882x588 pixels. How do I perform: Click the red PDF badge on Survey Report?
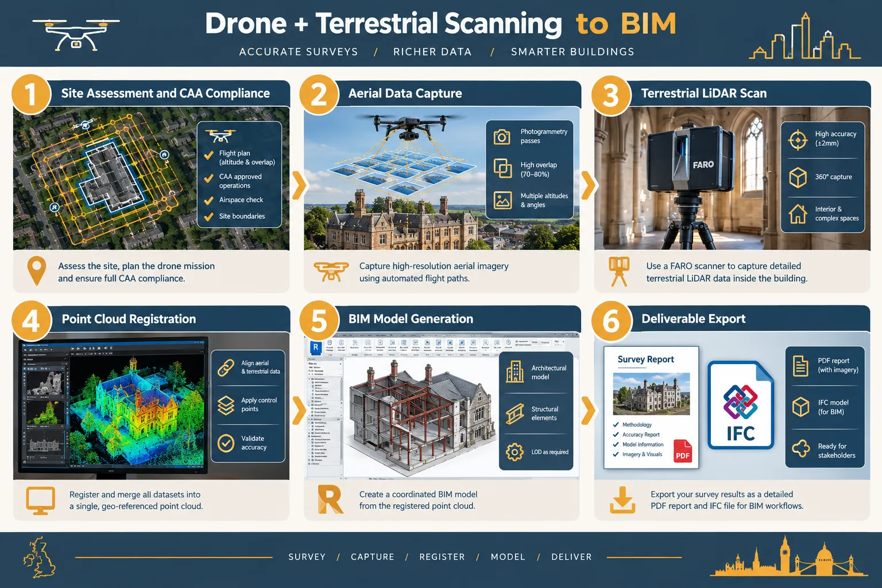click(x=683, y=451)
